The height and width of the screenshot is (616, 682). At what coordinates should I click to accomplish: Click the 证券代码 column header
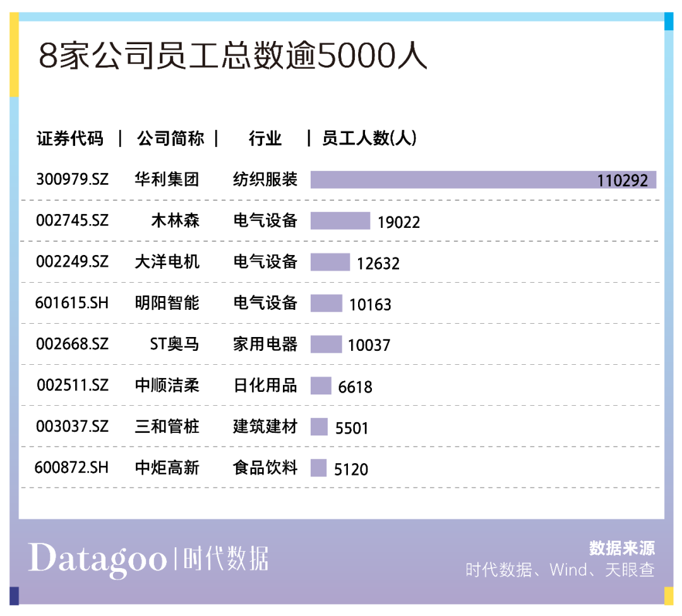coord(70,139)
